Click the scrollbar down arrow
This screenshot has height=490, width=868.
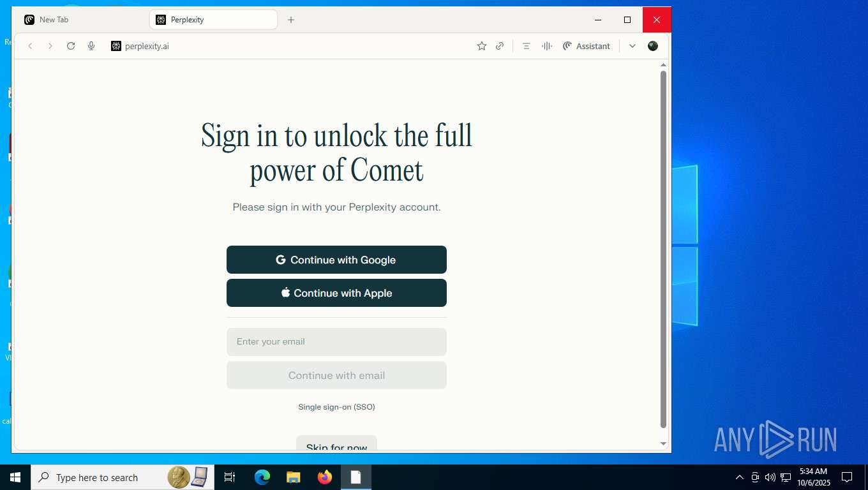click(x=663, y=443)
